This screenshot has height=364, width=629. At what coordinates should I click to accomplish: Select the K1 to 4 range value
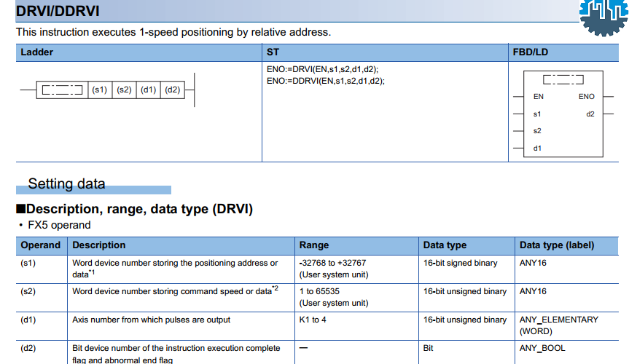tap(313, 320)
